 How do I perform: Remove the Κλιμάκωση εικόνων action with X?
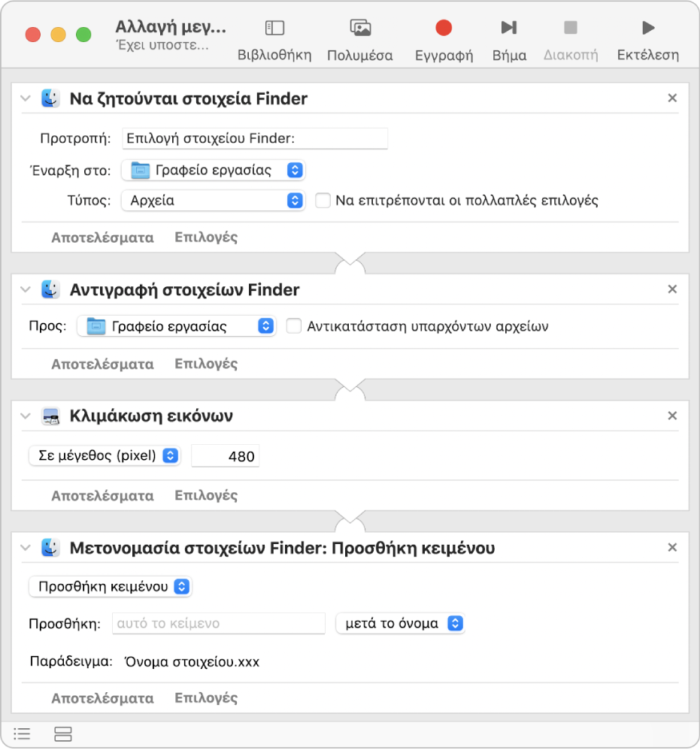pos(672,416)
